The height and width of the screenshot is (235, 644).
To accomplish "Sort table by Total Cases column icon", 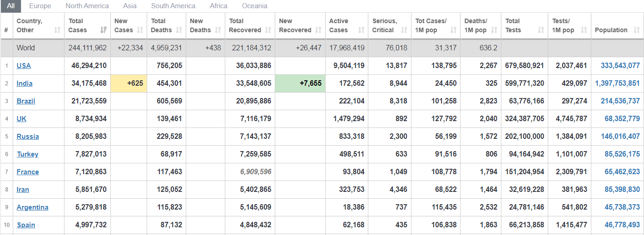I will (103, 30).
